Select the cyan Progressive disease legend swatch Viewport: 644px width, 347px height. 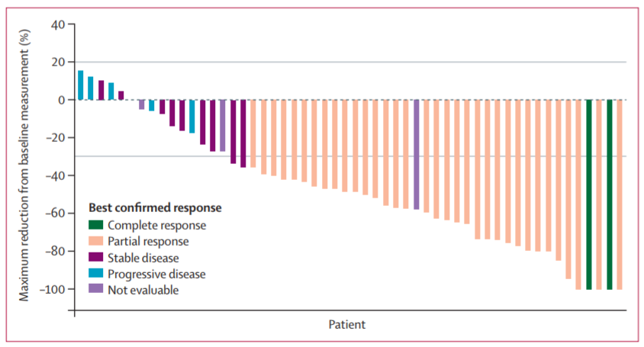pos(95,273)
